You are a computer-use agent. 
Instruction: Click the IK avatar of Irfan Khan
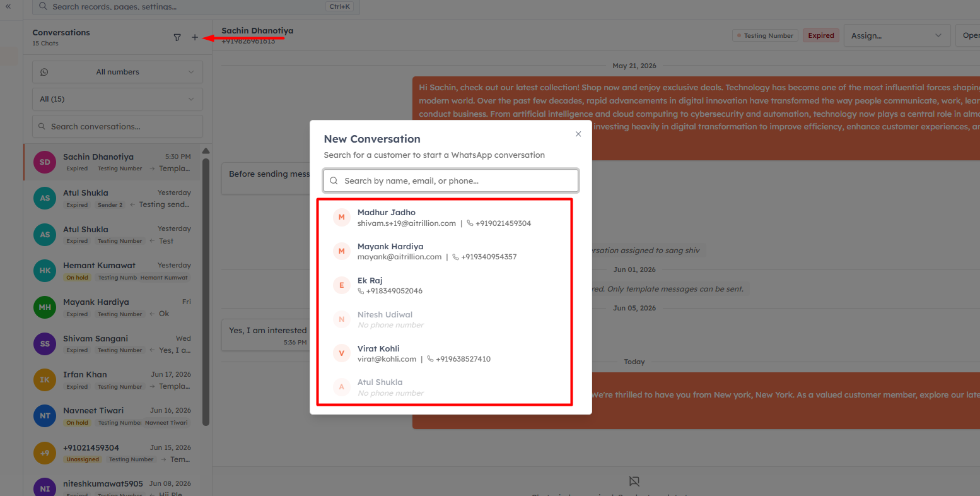click(45, 380)
